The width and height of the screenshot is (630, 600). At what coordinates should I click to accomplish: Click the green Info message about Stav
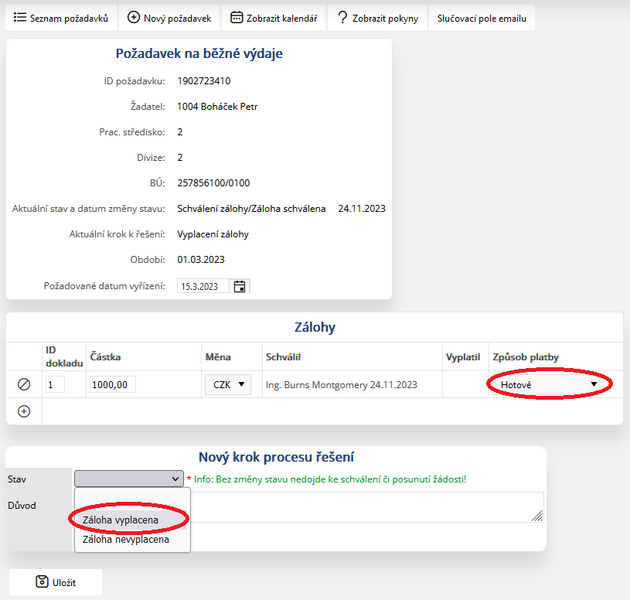[330, 479]
